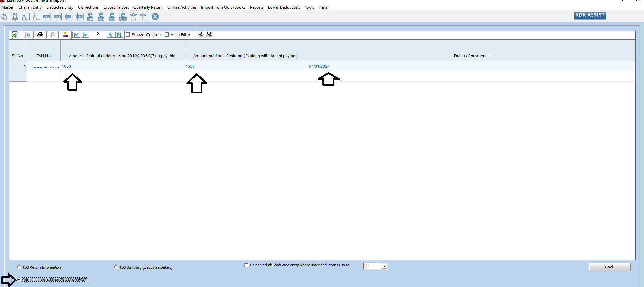
Task: Go to the next page arrow
Action: (85, 35)
